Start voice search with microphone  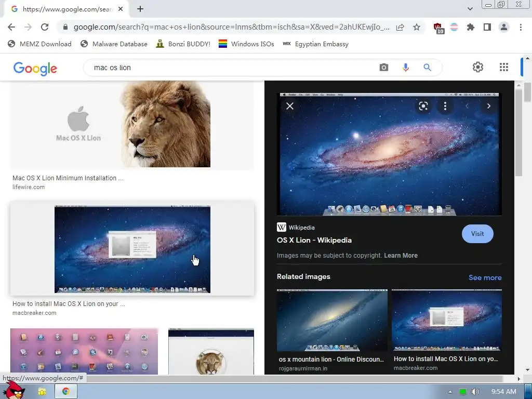pyautogui.click(x=405, y=68)
